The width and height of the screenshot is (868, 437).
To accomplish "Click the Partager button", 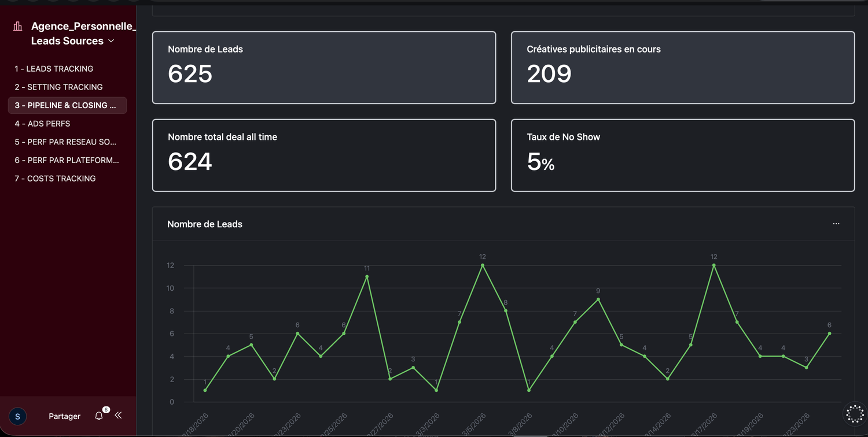I will point(64,416).
